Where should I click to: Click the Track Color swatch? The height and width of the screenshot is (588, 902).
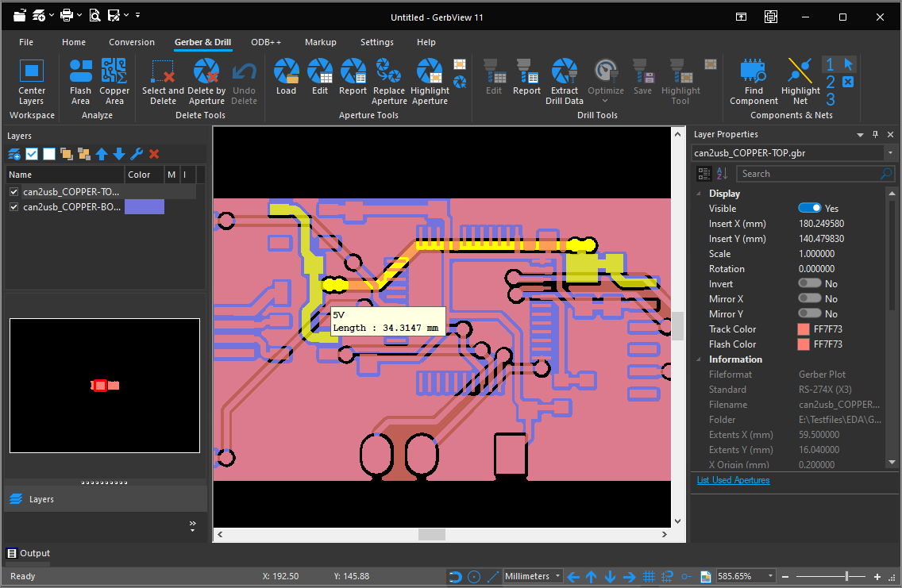pos(804,329)
